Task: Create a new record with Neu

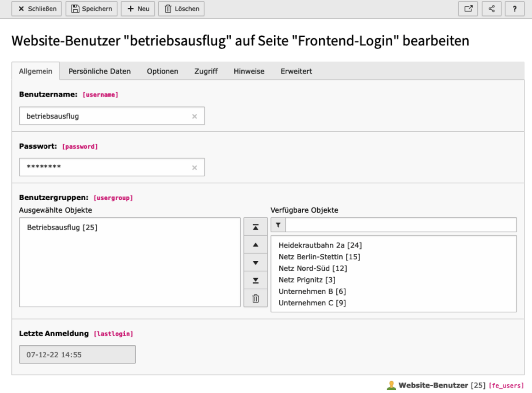Action: (x=138, y=9)
